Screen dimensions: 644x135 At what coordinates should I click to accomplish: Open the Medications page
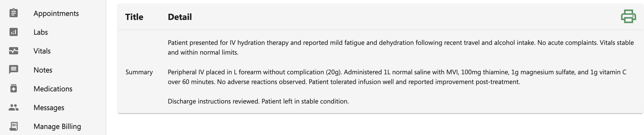(53, 89)
